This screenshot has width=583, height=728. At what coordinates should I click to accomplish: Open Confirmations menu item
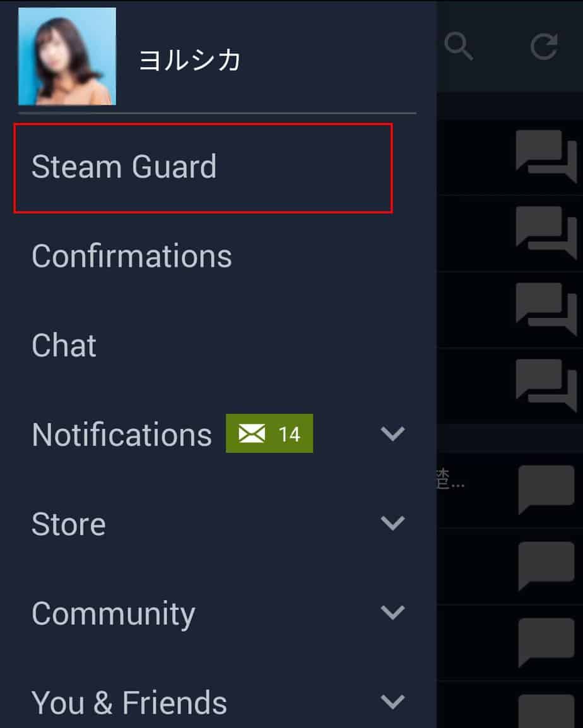(x=131, y=256)
